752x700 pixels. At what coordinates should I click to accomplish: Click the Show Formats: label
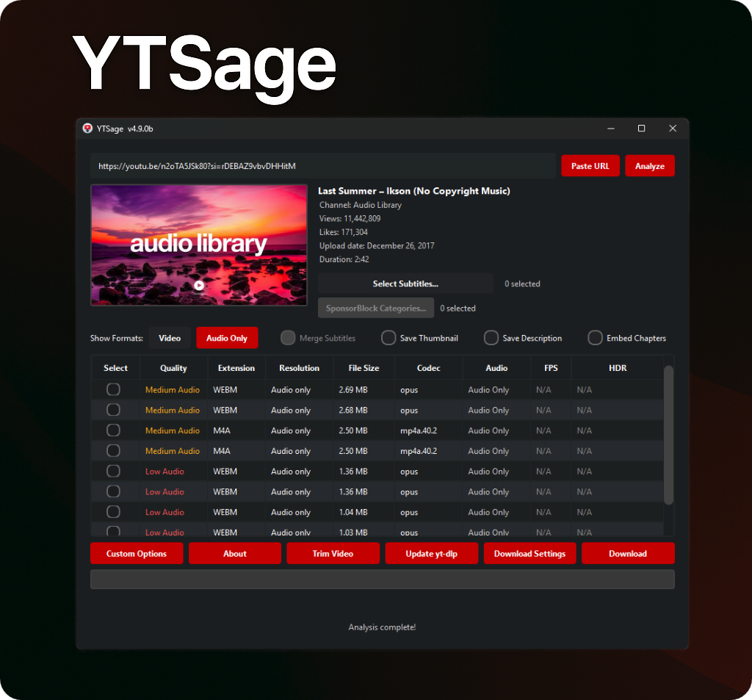[x=117, y=338]
